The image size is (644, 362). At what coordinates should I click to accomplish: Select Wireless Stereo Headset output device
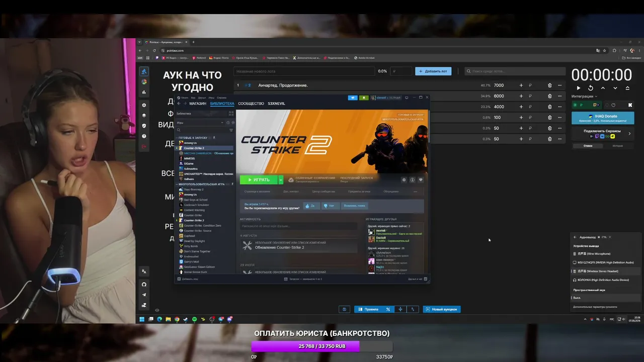(606, 271)
